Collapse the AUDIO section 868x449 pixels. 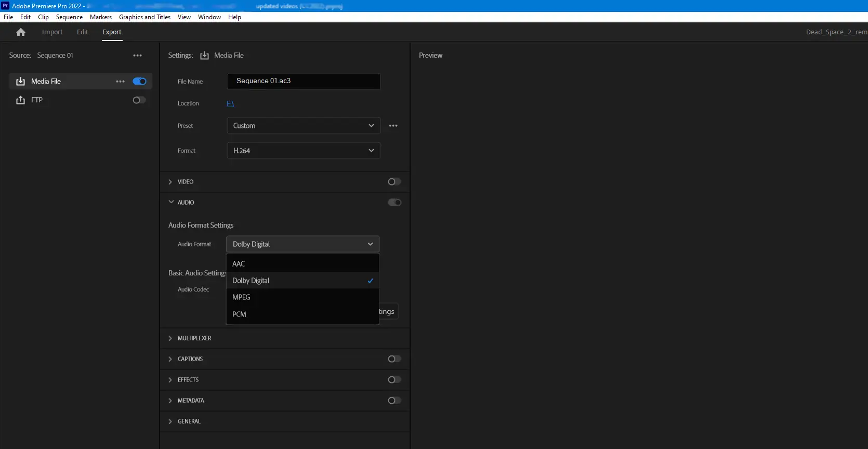(x=171, y=202)
